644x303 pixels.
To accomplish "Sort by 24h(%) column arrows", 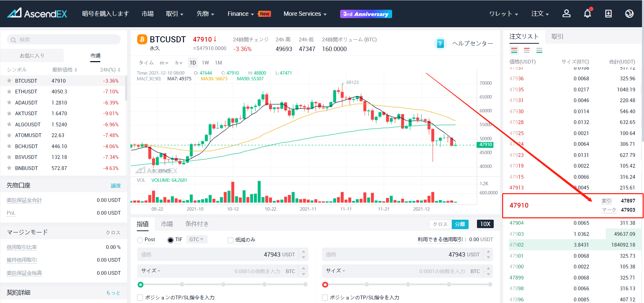I will click(x=119, y=70).
